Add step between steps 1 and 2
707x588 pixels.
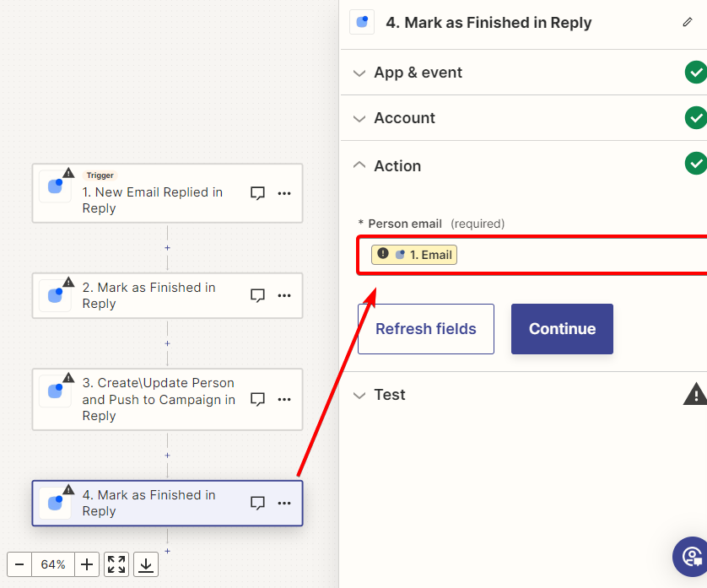(167, 248)
